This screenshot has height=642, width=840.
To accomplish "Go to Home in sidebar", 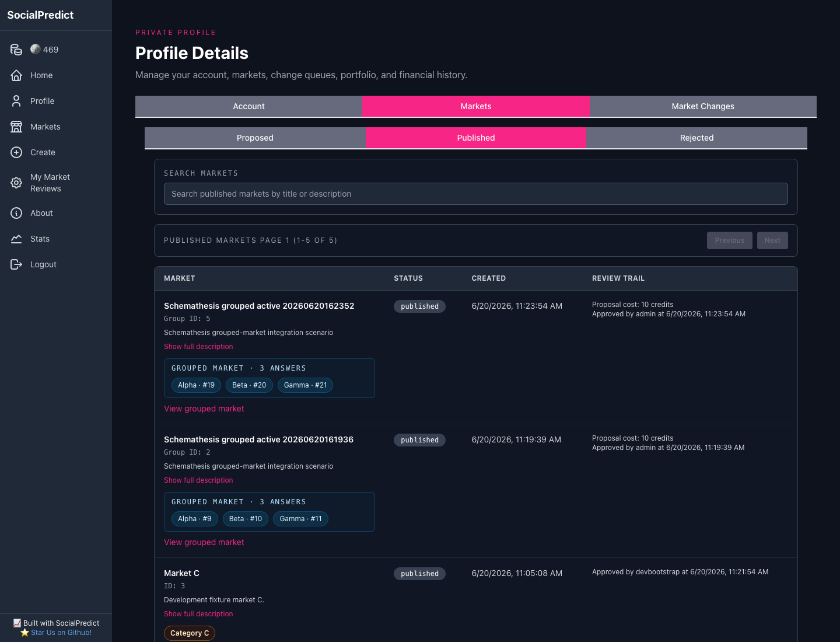I will click(41, 75).
